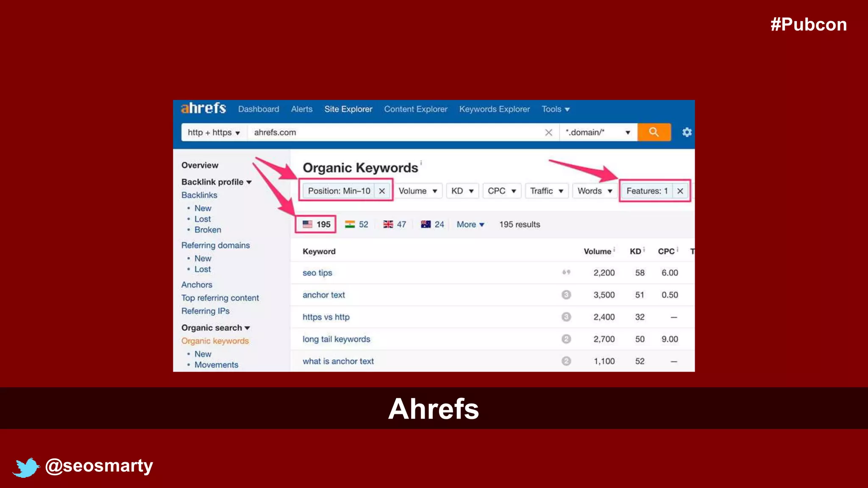Remove the Position: Min–10 filter

382,191
